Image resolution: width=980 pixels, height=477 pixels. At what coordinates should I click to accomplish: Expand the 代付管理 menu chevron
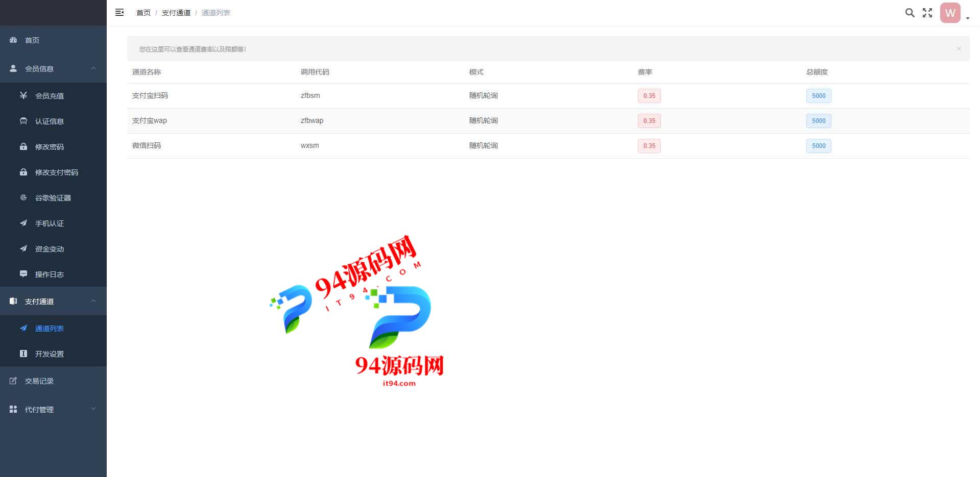(x=93, y=409)
